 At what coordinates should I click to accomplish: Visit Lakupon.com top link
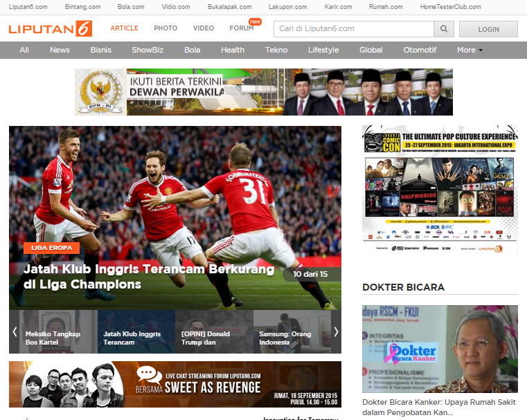(x=287, y=7)
